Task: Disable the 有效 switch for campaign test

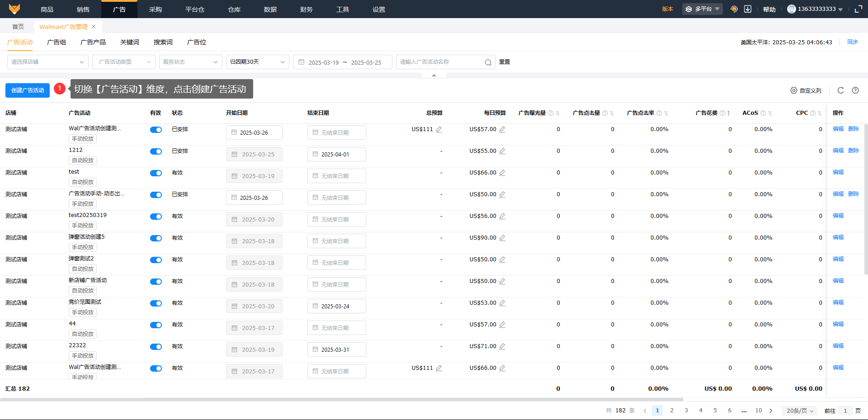Action: click(156, 173)
